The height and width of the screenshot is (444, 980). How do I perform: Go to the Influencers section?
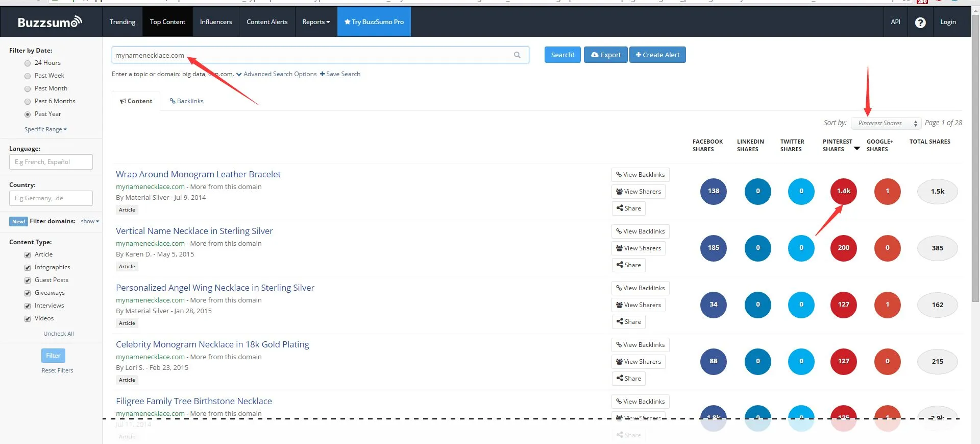(x=216, y=22)
